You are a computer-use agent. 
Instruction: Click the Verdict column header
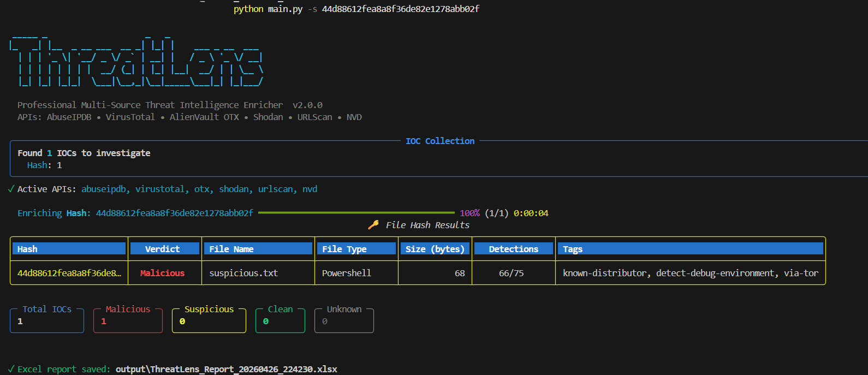point(165,249)
